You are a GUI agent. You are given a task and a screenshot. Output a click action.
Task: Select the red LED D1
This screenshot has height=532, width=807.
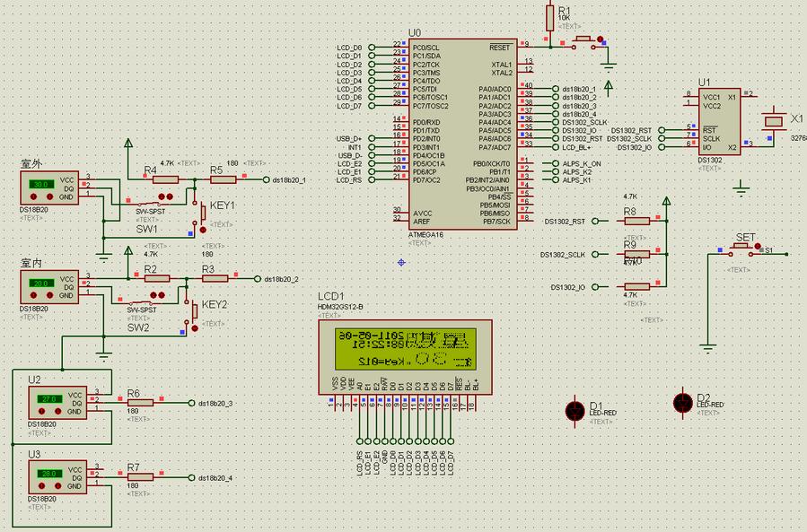575,410
